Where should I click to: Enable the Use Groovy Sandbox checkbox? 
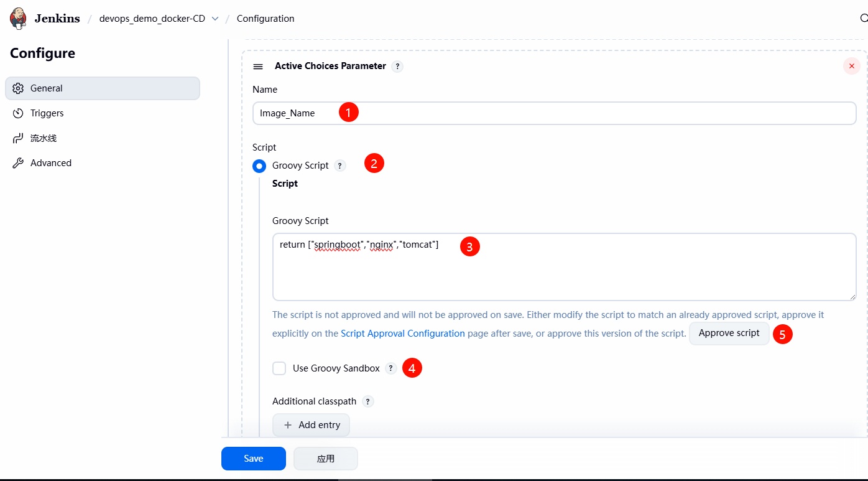pos(279,368)
